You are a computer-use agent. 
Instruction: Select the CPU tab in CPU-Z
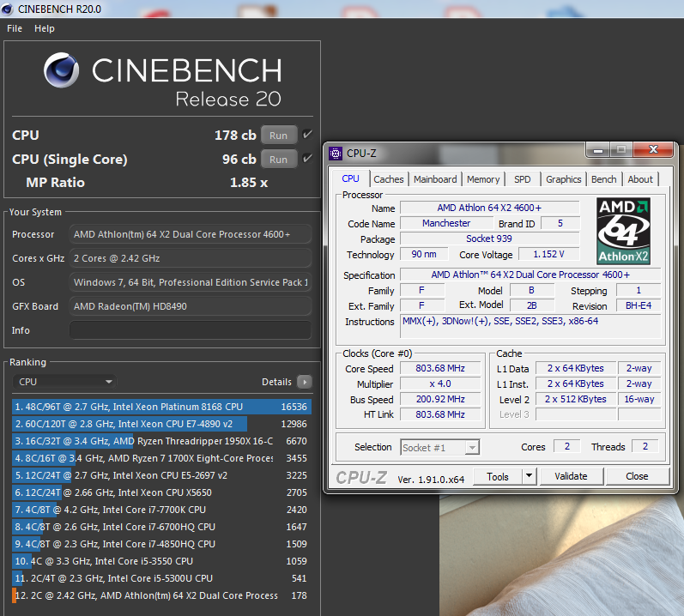point(350,178)
